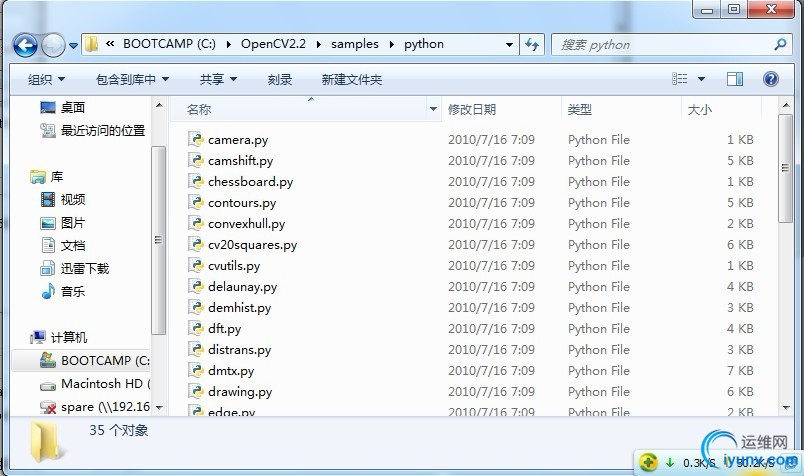Image resolution: width=804 pixels, height=476 pixels.
Task: Click 新建文件夹 to create a folder
Action: 352,80
